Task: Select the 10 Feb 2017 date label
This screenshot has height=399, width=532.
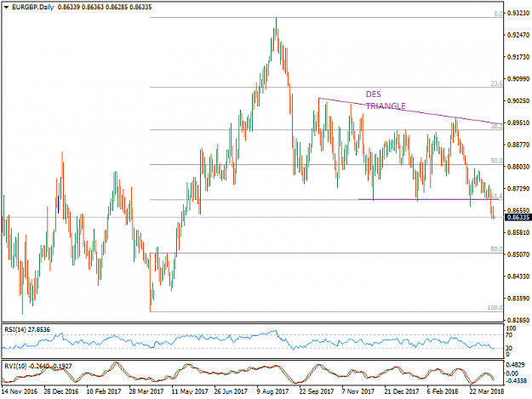Action: click(x=104, y=391)
